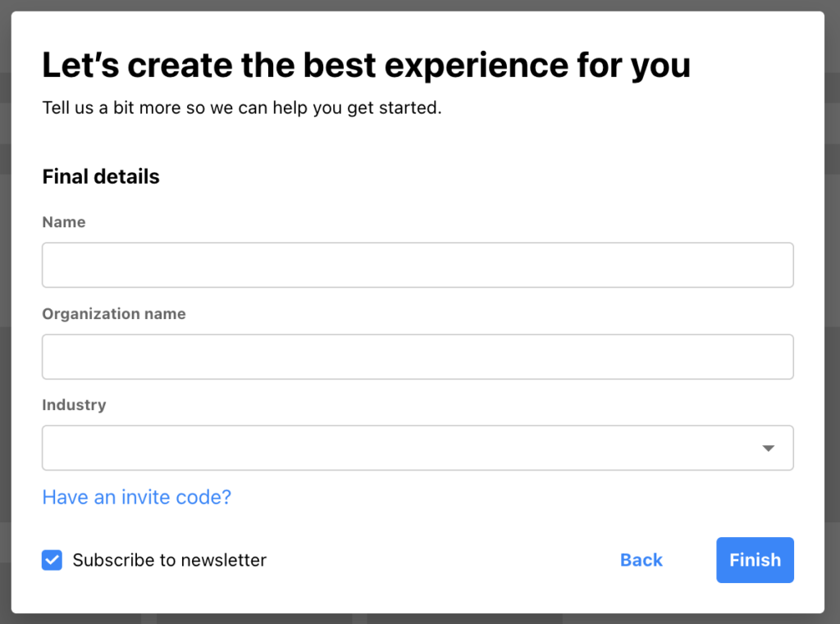Place cursor in the first text field under Final details

coord(418,265)
